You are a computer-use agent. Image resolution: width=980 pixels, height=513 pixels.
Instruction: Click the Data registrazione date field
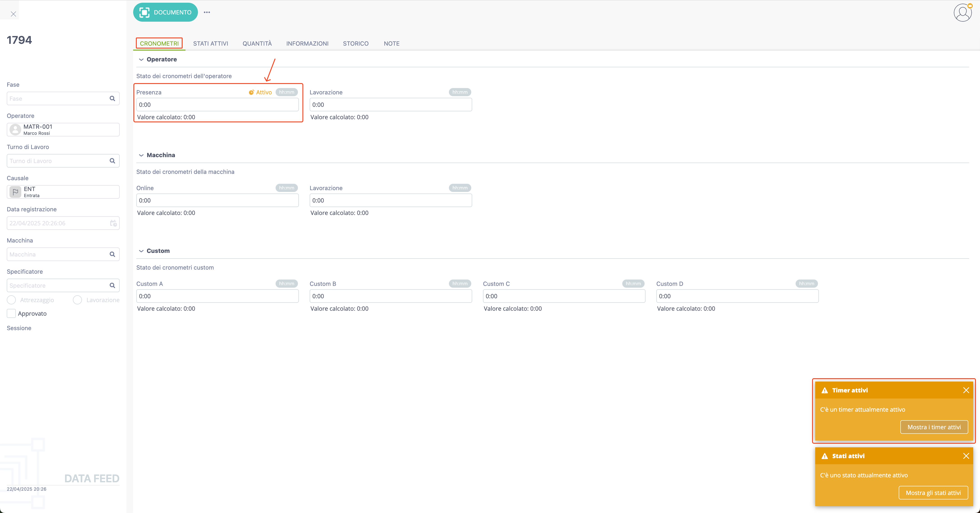(63, 223)
